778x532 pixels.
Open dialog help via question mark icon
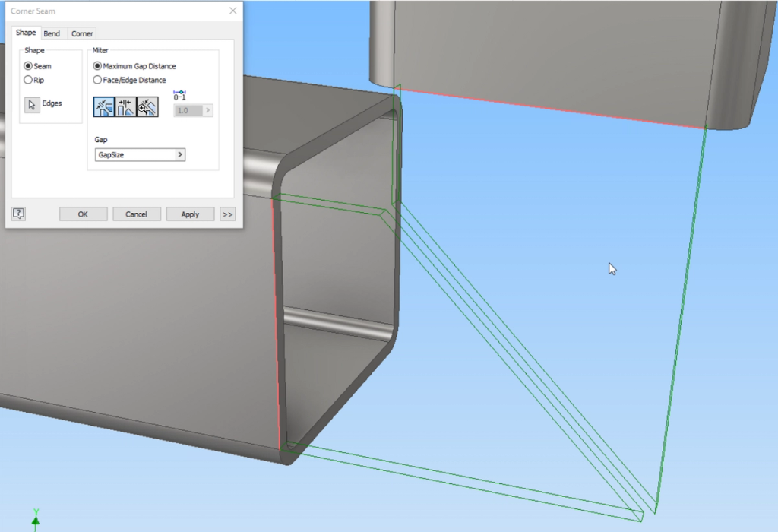pyautogui.click(x=17, y=214)
